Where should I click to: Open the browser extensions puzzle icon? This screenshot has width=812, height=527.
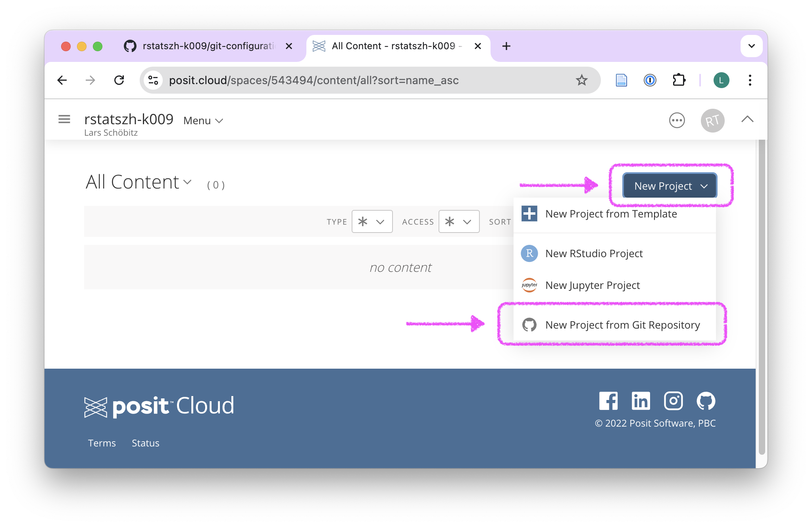coord(679,80)
